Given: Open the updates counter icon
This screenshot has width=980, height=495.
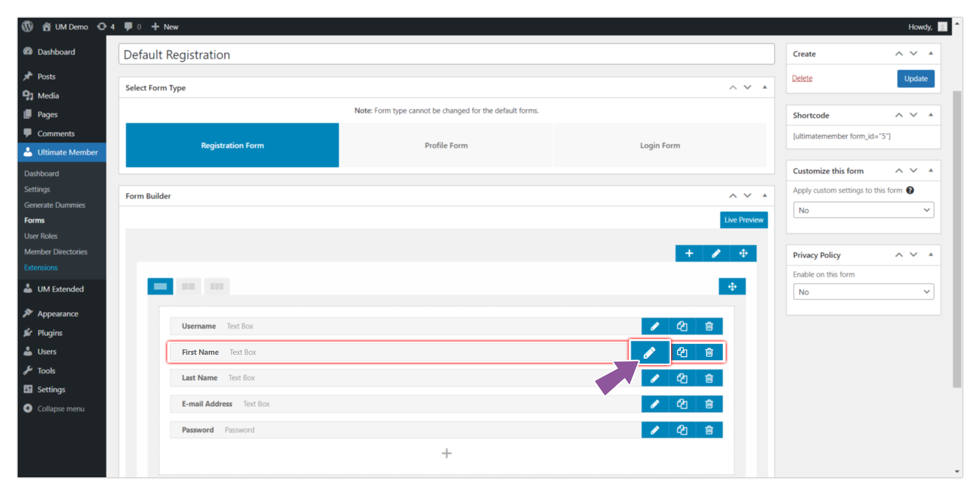Looking at the screenshot, I should 106,27.
